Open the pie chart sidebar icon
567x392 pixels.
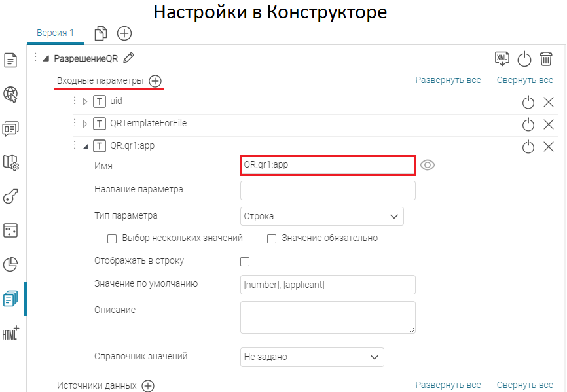[11, 264]
